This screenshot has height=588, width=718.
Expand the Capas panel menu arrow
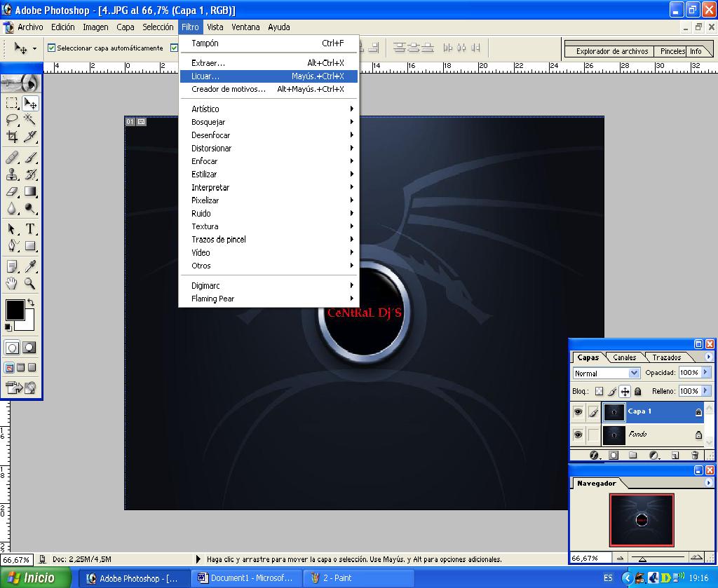[709, 357]
